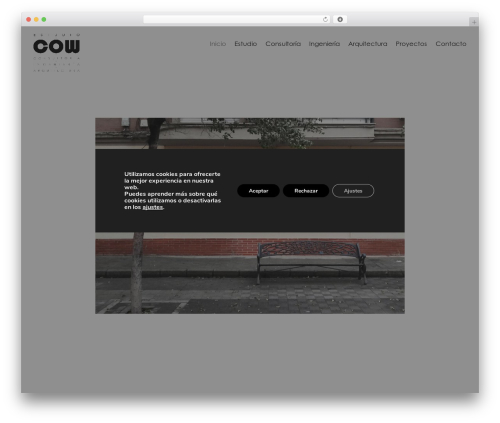This screenshot has width=500, height=423.
Task: Reject cookies with Rechazar button
Action: pyautogui.click(x=306, y=191)
